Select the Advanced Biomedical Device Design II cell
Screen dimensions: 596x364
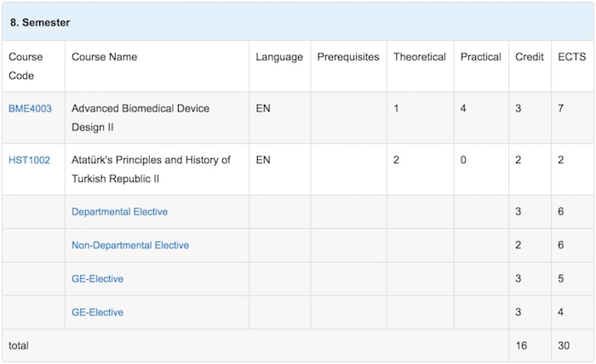(x=157, y=117)
